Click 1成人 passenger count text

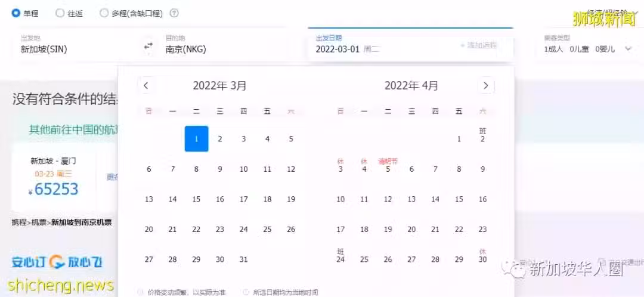coord(554,49)
